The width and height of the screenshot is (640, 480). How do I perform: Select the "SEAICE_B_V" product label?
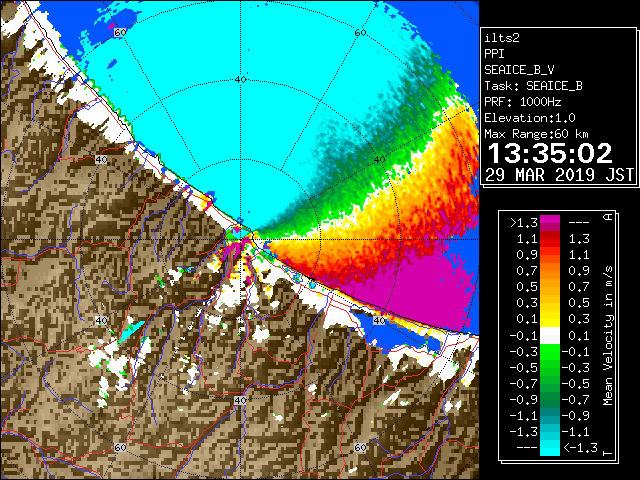519,70
